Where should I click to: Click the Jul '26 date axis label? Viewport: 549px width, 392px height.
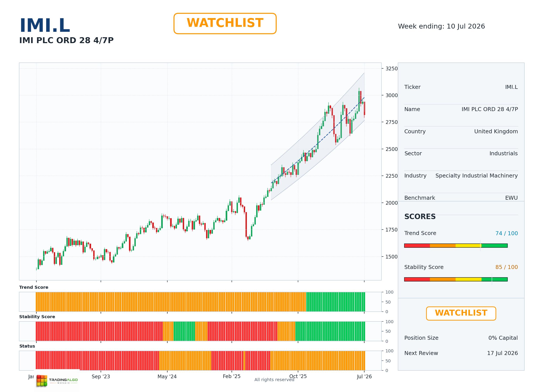364,377
